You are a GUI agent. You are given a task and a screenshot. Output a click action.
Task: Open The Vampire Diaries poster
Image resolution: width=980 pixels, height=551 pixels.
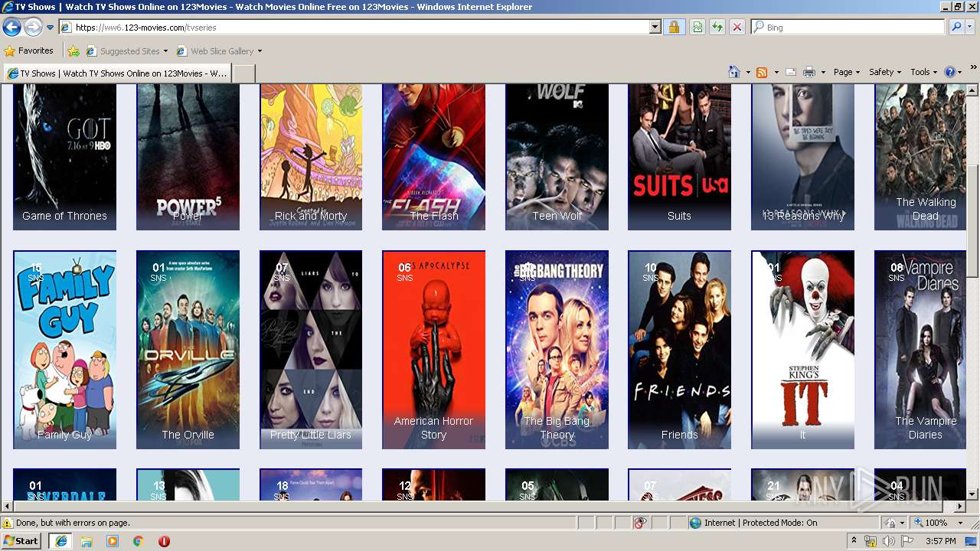[921, 350]
